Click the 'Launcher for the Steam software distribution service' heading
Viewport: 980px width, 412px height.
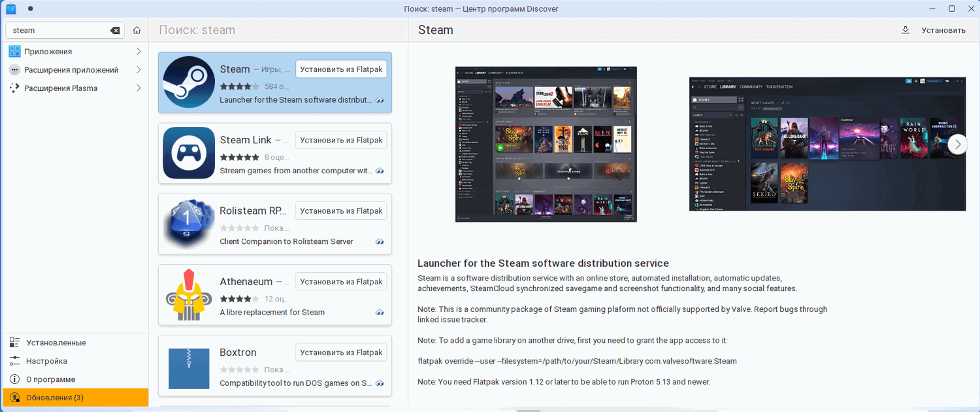pyautogui.click(x=543, y=264)
